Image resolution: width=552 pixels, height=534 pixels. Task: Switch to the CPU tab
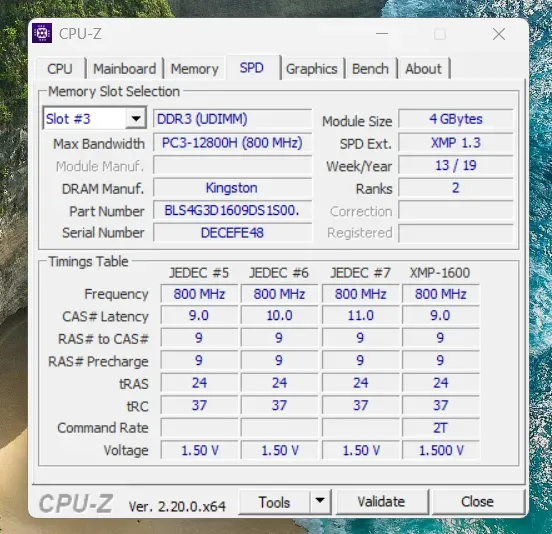coord(60,69)
